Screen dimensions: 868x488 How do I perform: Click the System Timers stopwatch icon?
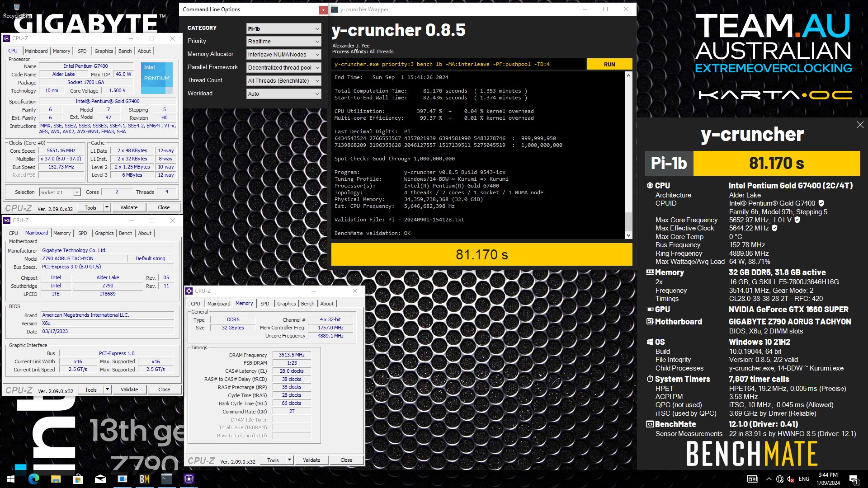click(x=650, y=379)
